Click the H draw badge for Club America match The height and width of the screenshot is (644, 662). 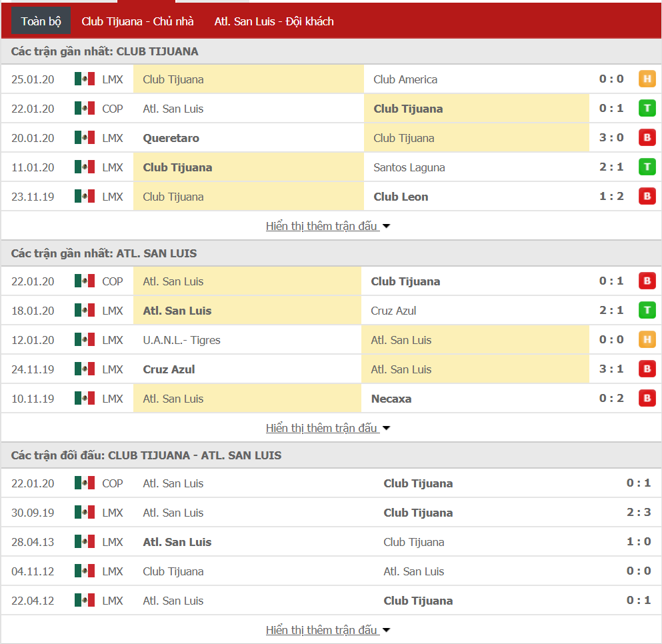[647, 79]
